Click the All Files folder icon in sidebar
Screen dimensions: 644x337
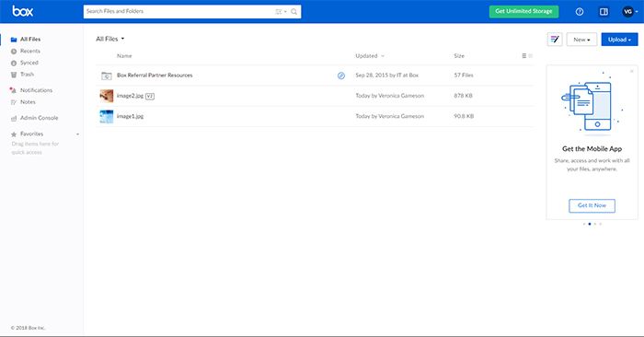[x=14, y=40]
